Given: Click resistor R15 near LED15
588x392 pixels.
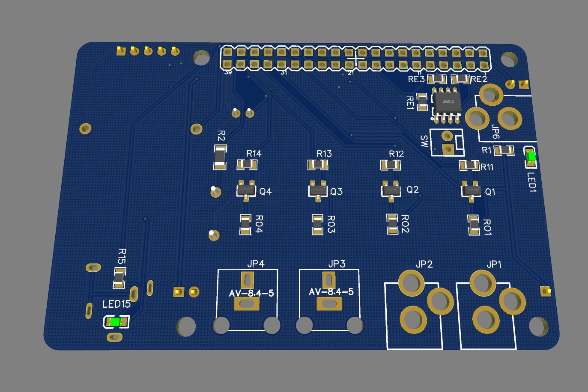Looking at the screenshot, I should 119,278.
